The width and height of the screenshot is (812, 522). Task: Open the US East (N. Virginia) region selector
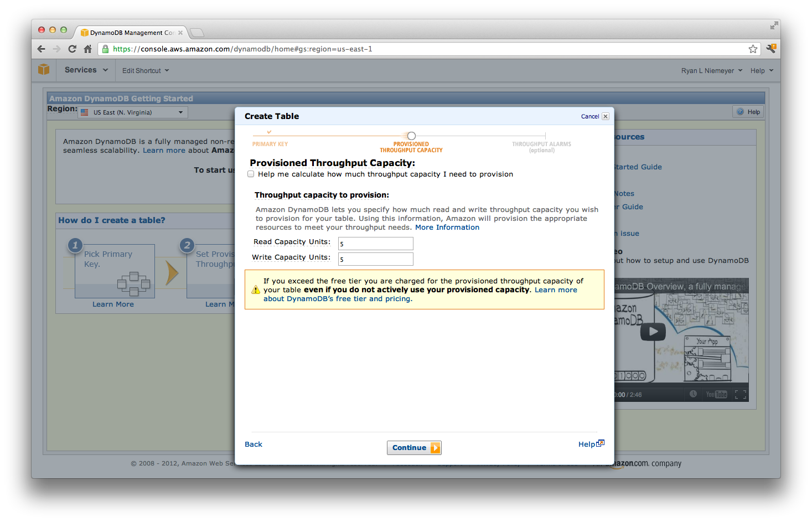[132, 112]
